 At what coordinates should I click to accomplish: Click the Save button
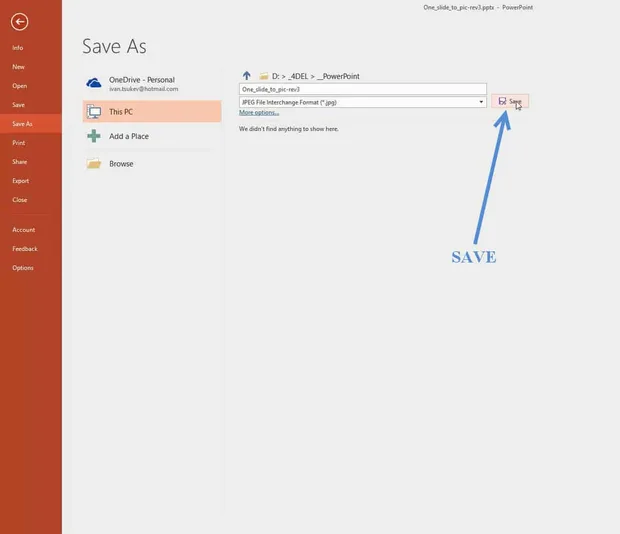coord(510,101)
